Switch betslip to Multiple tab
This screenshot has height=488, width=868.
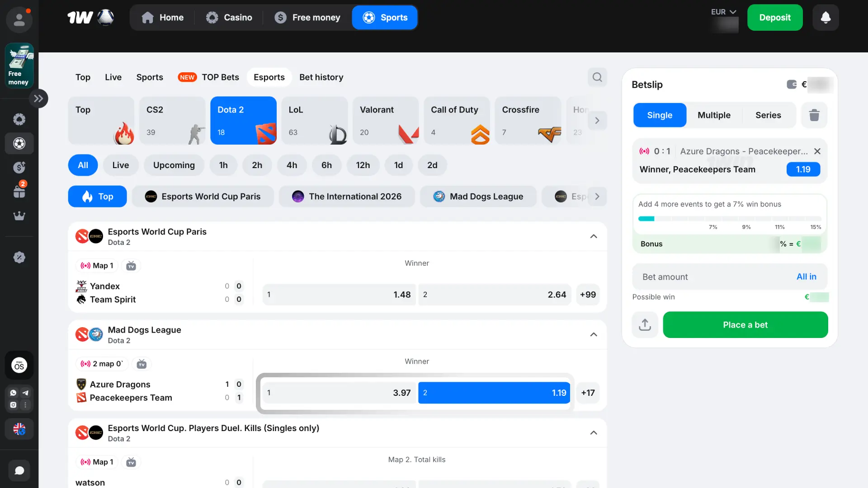(x=714, y=115)
